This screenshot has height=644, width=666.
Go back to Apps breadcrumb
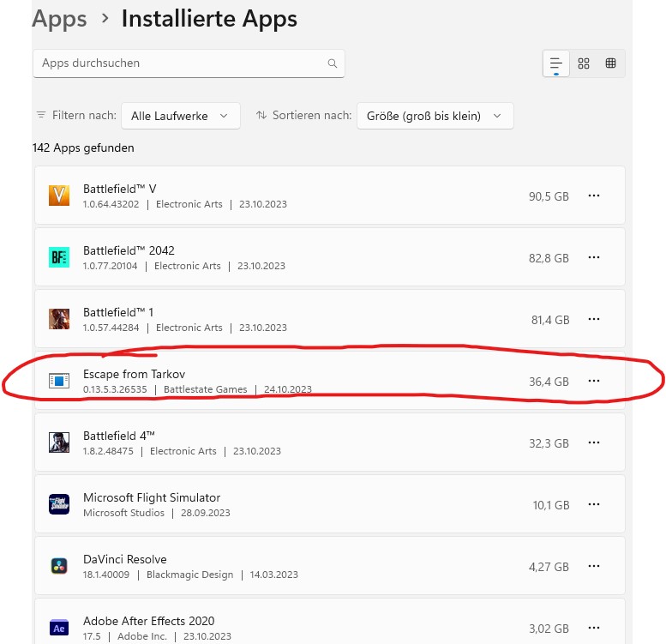(59, 19)
